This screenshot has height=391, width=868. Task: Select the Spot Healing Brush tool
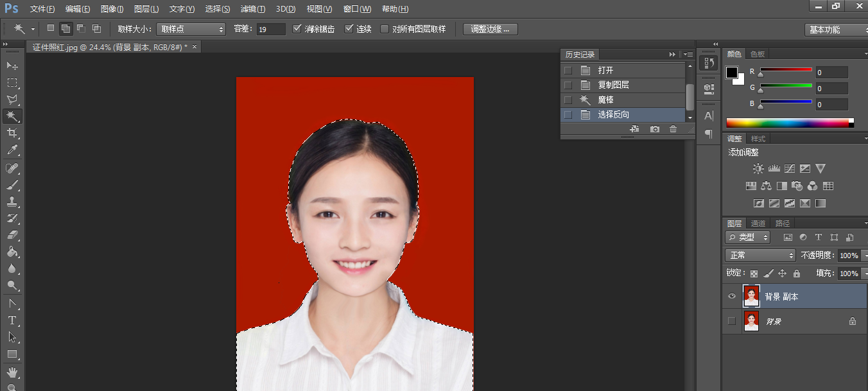coord(12,168)
